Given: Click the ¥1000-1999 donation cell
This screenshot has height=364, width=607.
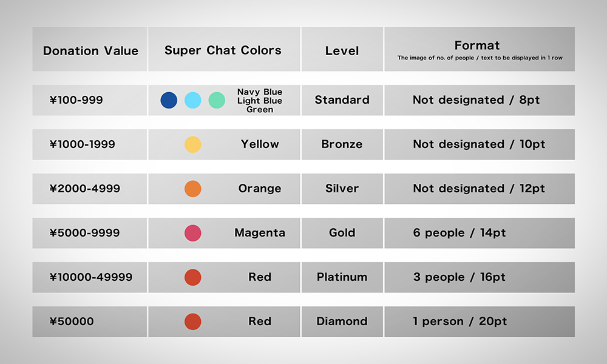Looking at the screenshot, I should tap(90, 144).
